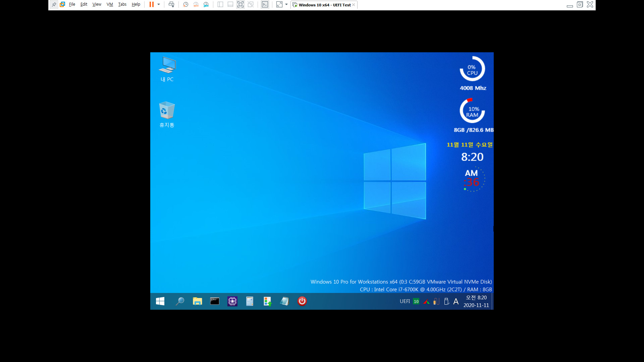The height and width of the screenshot is (362, 644).
Task: Open File Explorer from the taskbar
Action: pos(198,301)
